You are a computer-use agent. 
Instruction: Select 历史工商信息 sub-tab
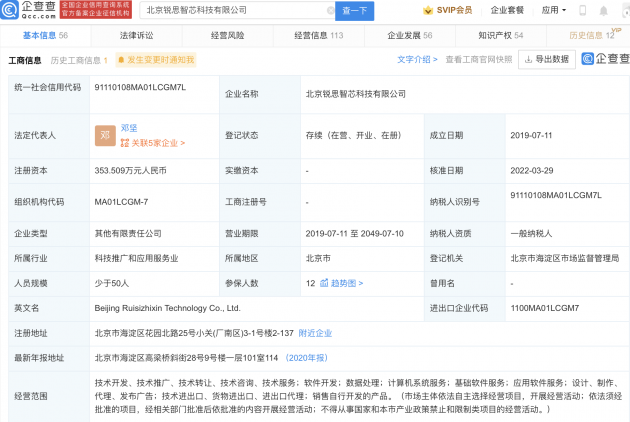79,60
